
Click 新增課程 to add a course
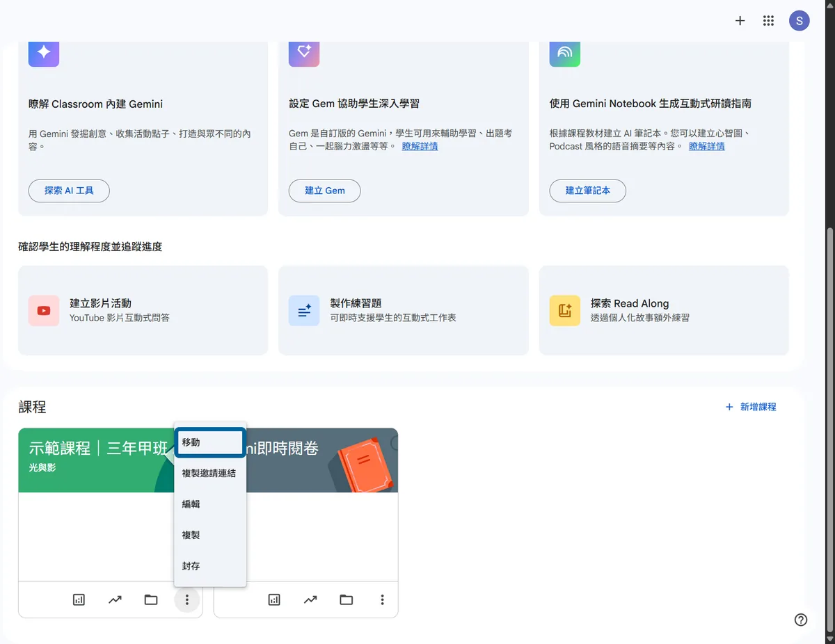[x=751, y=407]
